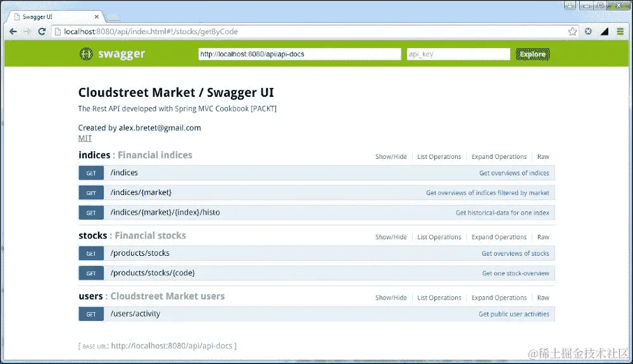Click the round extension icon beside the star

[588, 32]
